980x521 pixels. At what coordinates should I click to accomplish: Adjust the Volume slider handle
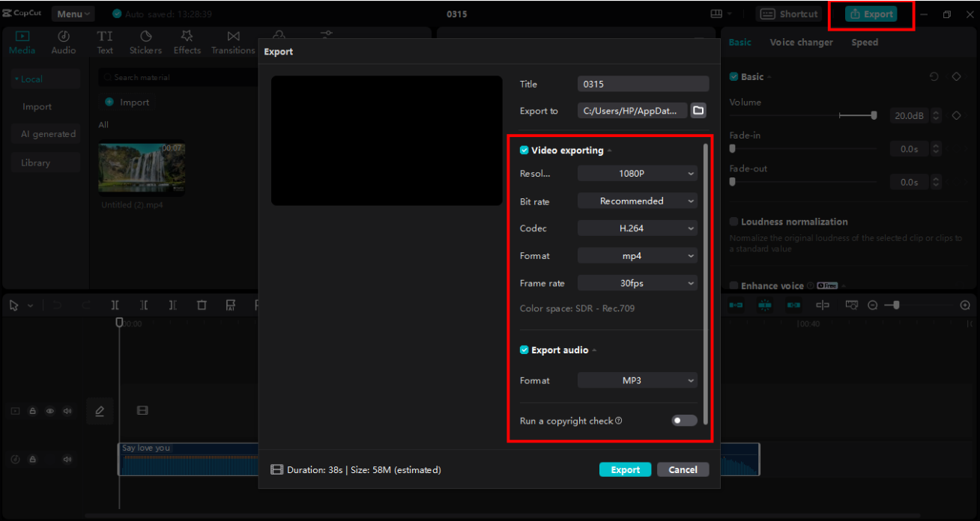[x=874, y=115]
